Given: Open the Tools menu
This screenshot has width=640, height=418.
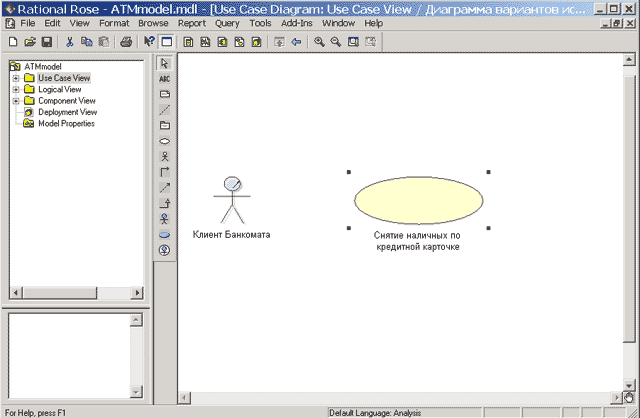Looking at the screenshot, I should tap(260, 23).
